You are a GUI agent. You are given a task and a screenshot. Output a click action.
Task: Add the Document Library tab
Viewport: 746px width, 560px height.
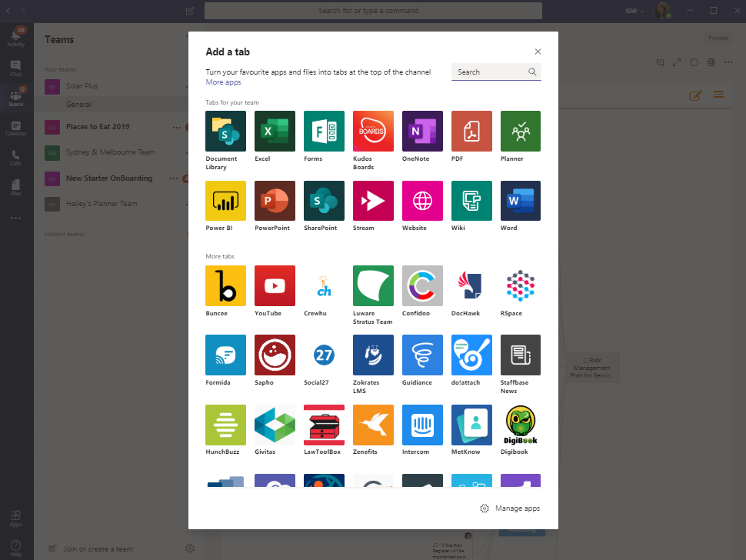pyautogui.click(x=225, y=131)
